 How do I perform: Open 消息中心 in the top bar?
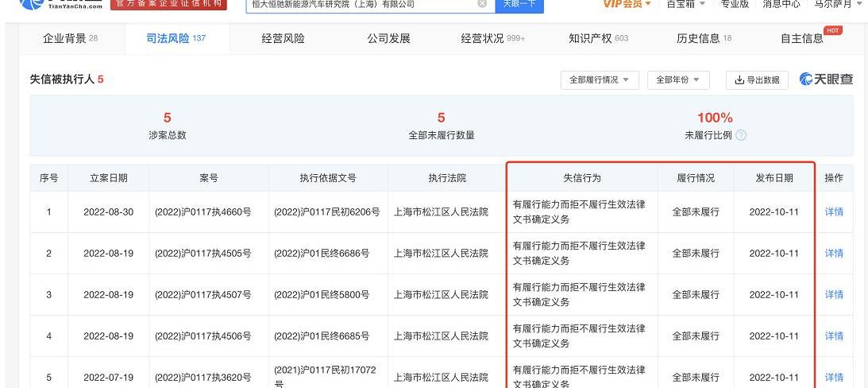pos(781,5)
